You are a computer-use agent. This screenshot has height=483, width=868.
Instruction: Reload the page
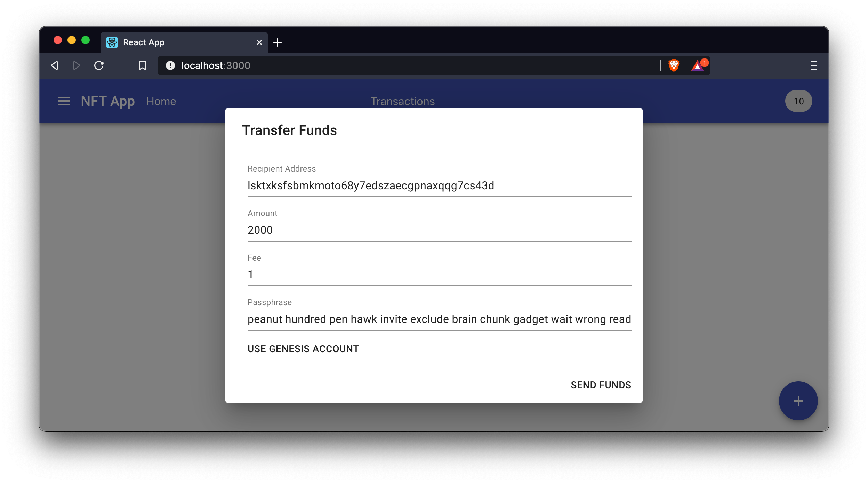(99, 65)
